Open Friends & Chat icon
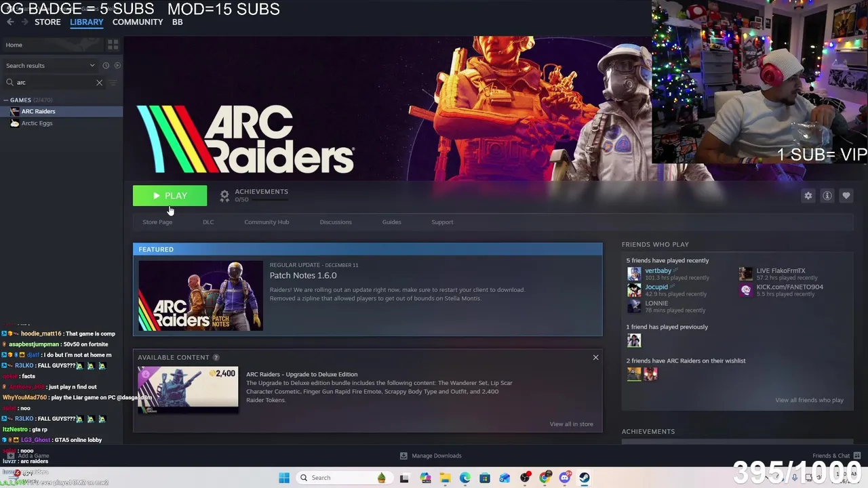The height and width of the screenshot is (488, 868). tap(857, 455)
